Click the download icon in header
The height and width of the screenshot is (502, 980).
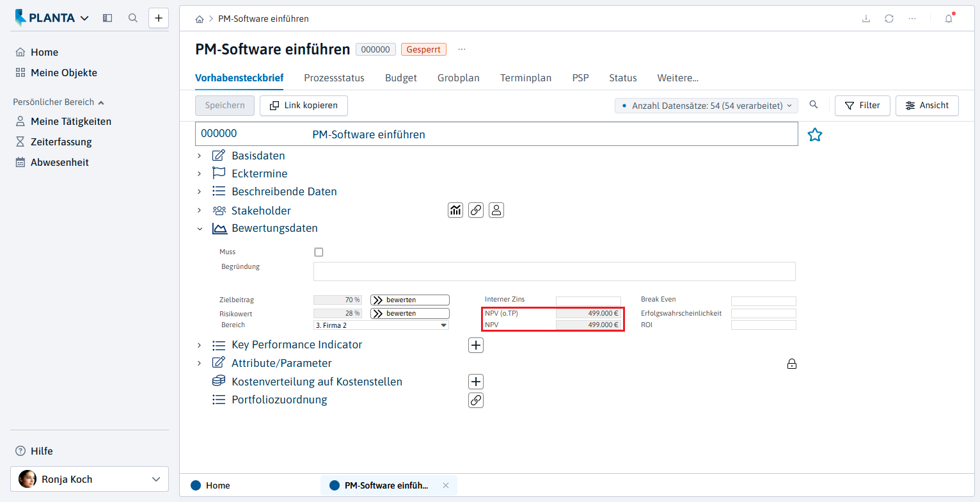[866, 19]
